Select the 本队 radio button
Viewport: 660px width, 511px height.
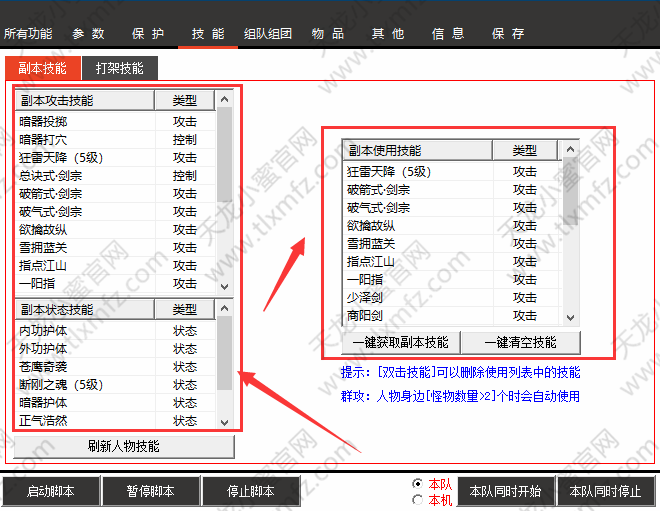click(x=418, y=484)
